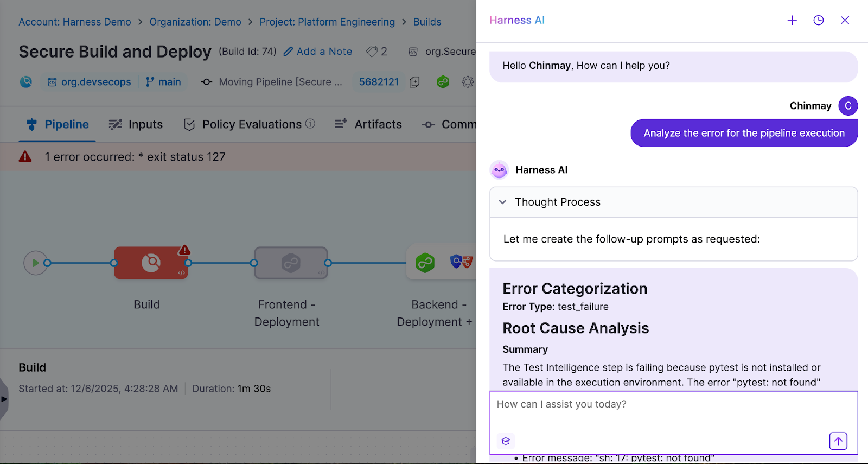The image size is (868, 464).
Task: Open the Commits tab
Action: [x=449, y=124]
